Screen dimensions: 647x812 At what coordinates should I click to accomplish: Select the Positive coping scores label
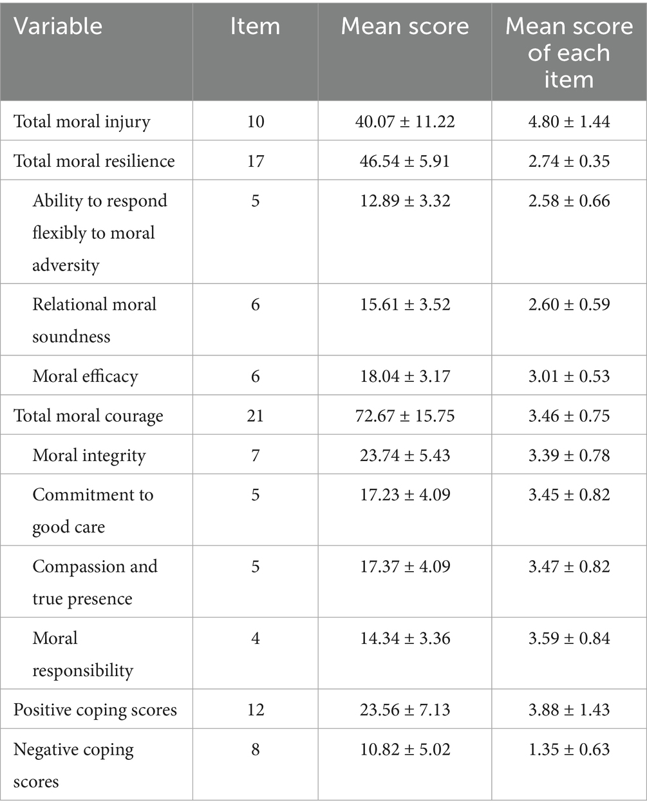[95, 710]
